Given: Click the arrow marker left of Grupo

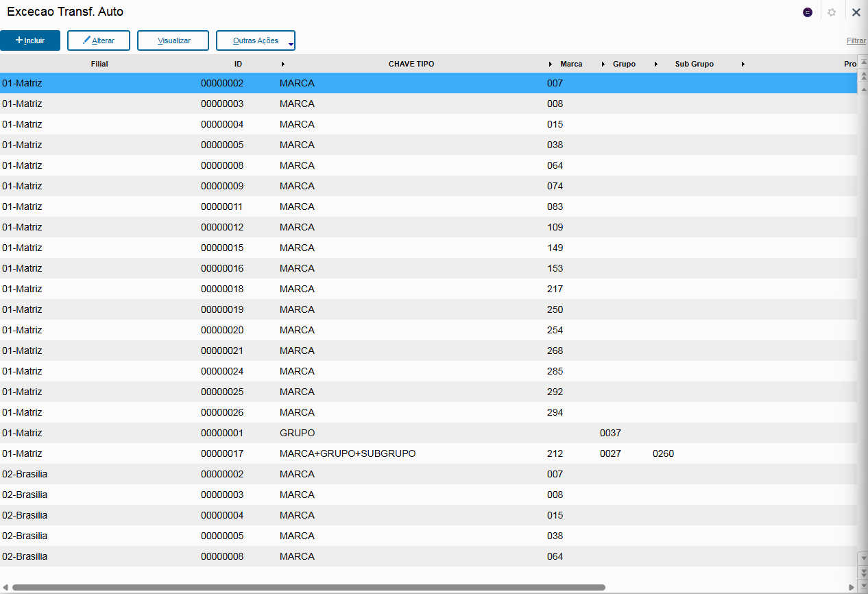Looking at the screenshot, I should pyautogui.click(x=603, y=64).
